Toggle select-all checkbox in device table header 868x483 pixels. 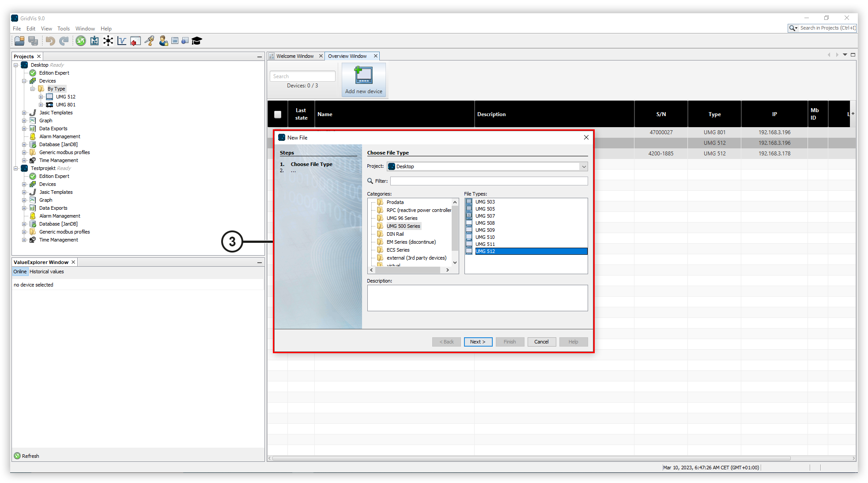[x=278, y=114]
